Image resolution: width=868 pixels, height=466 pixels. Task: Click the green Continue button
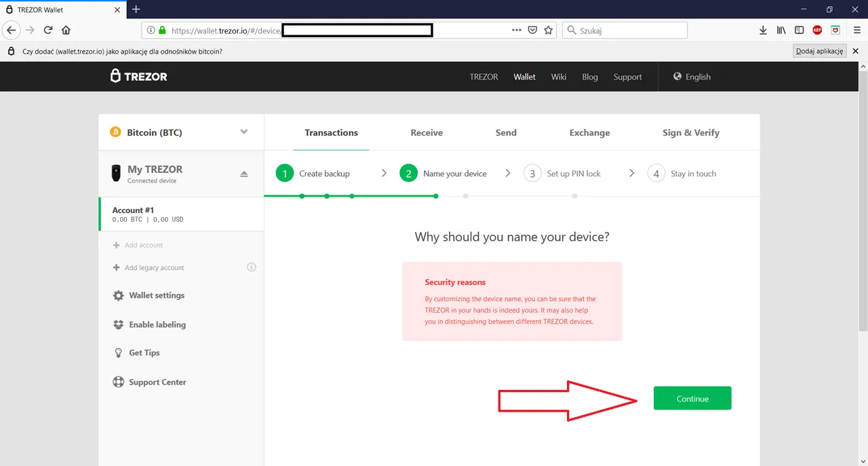pyautogui.click(x=692, y=398)
